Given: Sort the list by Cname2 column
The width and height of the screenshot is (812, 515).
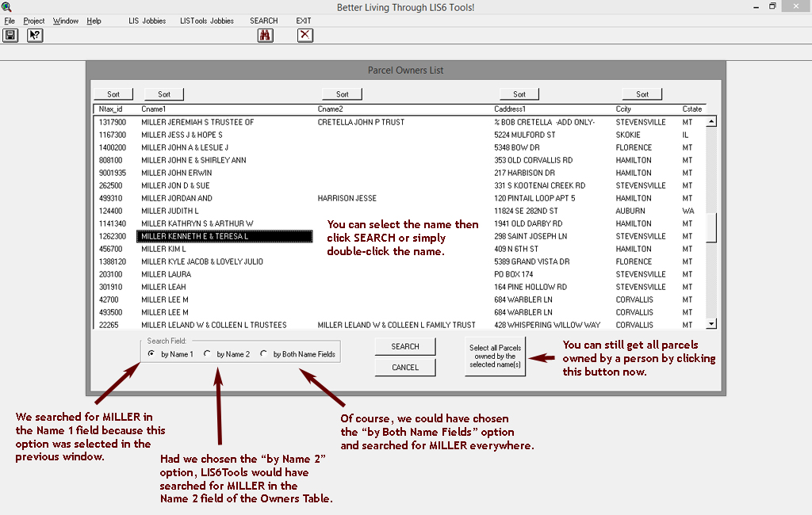Looking at the screenshot, I should point(343,94).
